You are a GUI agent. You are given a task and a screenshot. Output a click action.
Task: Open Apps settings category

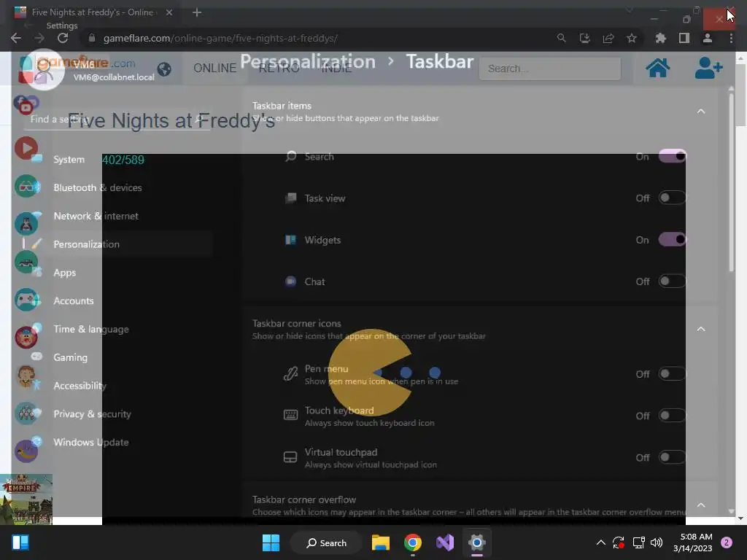[x=117, y=273]
